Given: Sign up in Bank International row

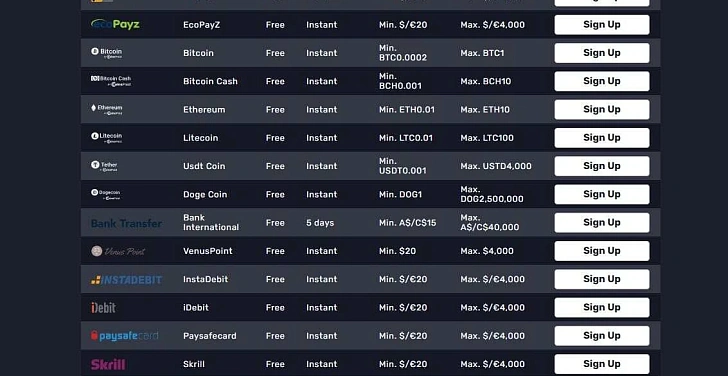Looking at the screenshot, I should (x=602, y=223).
